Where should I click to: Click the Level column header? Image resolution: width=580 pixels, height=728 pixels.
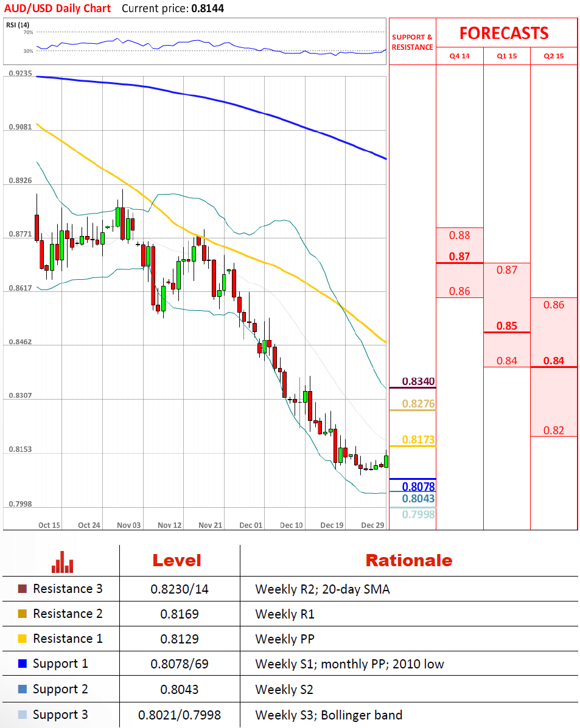tap(177, 560)
